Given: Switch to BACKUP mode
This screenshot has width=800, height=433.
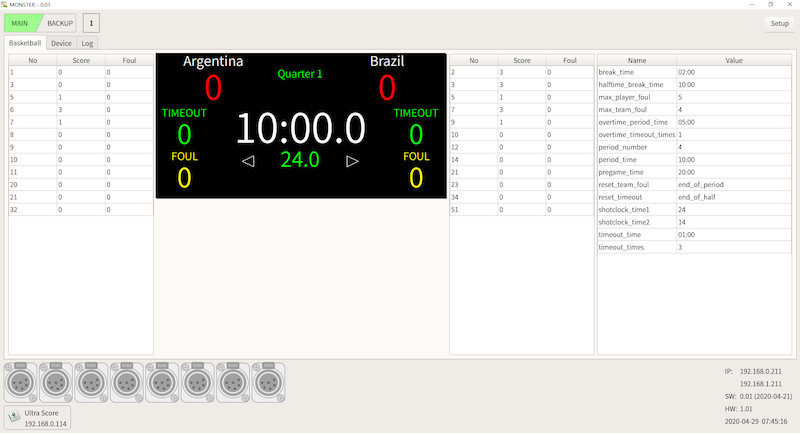Looking at the screenshot, I should click(x=59, y=22).
